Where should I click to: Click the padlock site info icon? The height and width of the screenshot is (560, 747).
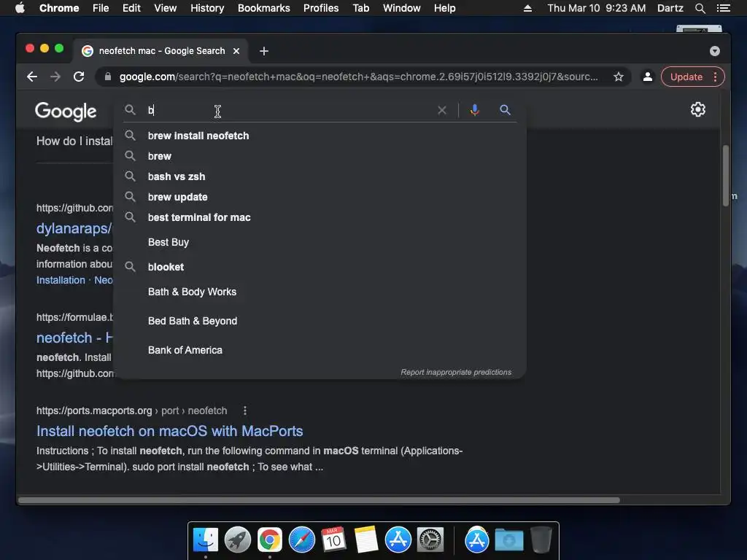pos(108,77)
